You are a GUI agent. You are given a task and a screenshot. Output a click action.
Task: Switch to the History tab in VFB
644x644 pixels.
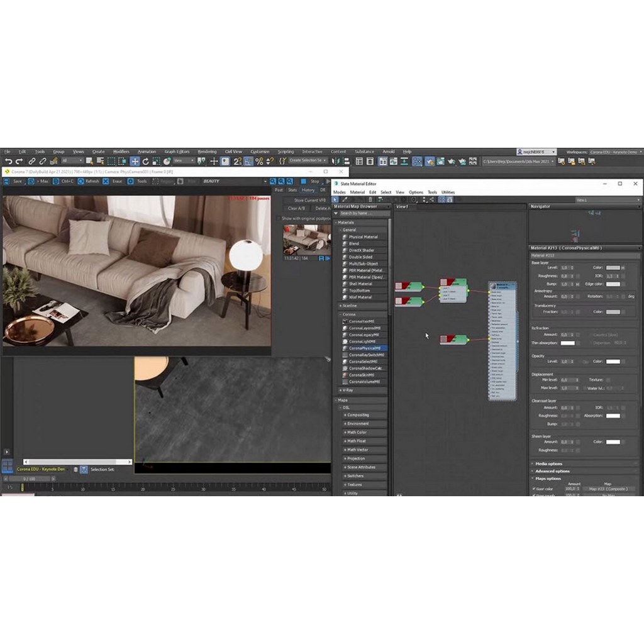(x=308, y=190)
